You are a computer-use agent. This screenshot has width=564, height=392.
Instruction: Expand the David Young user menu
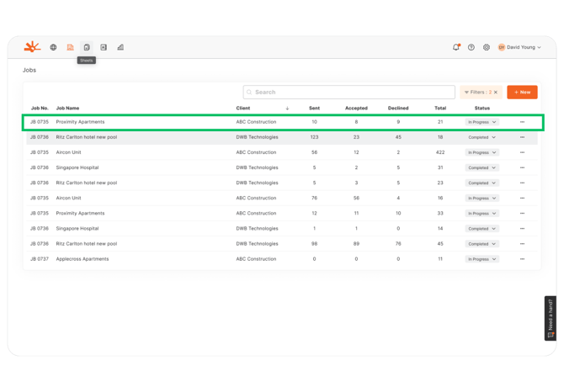pyautogui.click(x=520, y=47)
